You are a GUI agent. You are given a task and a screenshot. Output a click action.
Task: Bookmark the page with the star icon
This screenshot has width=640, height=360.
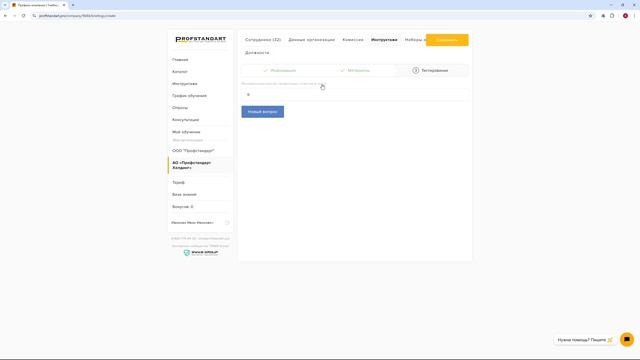[x=590, y=16]
